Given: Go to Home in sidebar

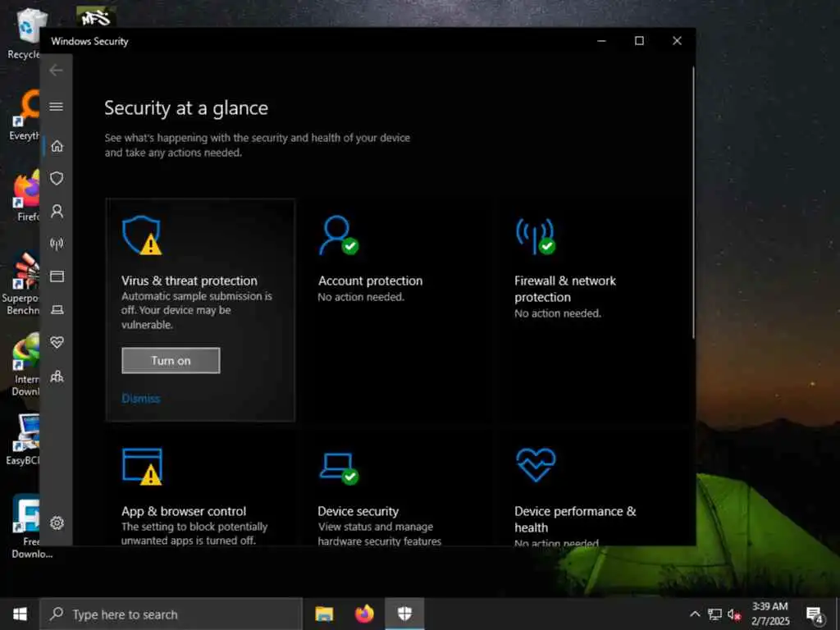Looking at the screenshot, I should click(x=57, y=146).
